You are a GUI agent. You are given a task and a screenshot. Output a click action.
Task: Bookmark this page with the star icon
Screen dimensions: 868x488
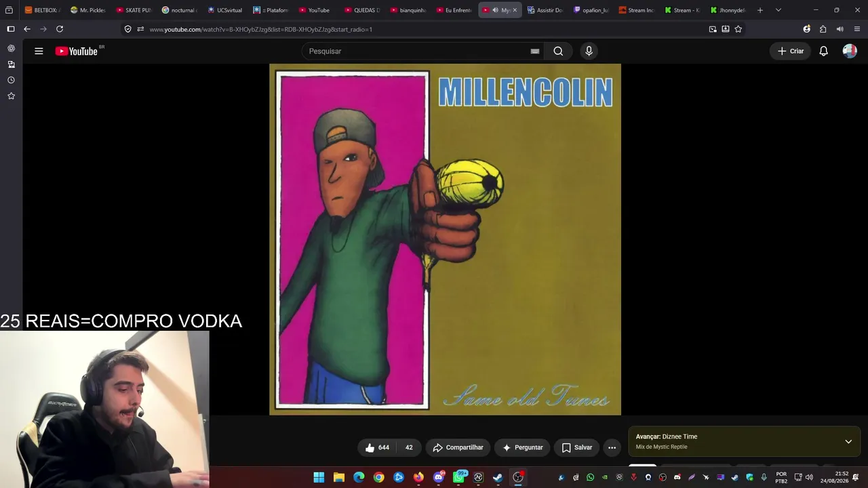tap(738, 29)
